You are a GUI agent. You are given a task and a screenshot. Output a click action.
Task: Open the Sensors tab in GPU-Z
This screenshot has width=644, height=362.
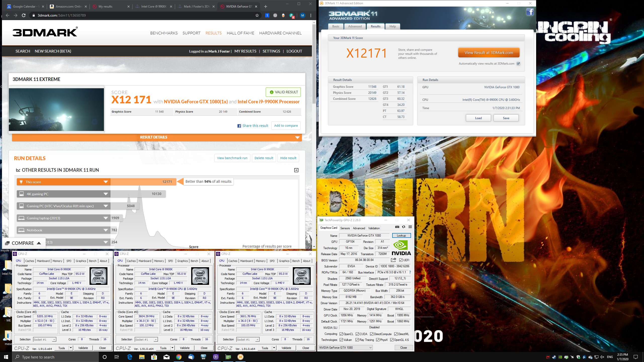click(x=345, y=228)
